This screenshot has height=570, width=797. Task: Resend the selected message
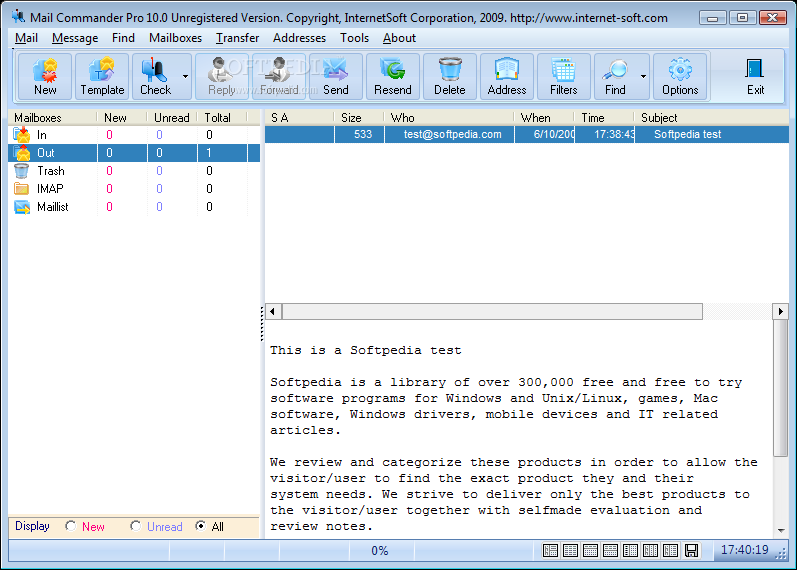click(x=392, y=76)
